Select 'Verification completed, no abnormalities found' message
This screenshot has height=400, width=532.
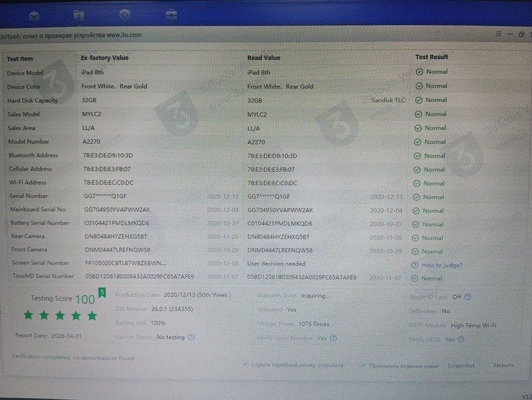pyautogui.click(x=73, y=357)
